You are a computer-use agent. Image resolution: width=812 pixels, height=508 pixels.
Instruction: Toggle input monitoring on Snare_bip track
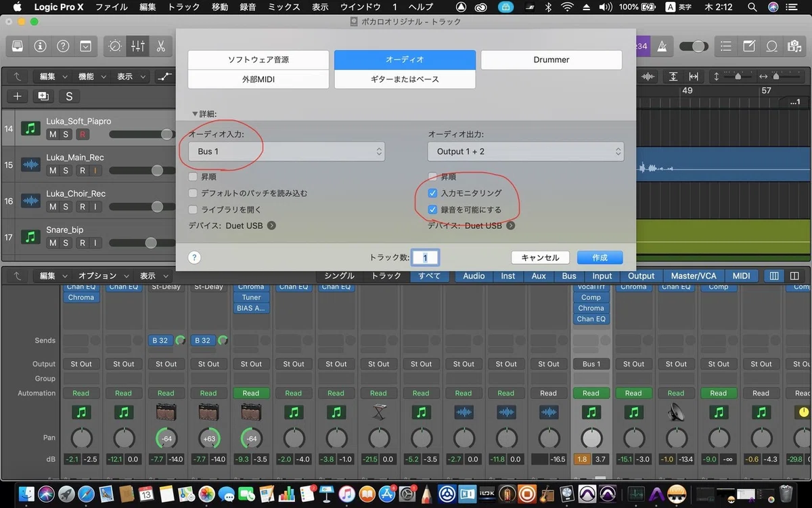tap(95, 242)
